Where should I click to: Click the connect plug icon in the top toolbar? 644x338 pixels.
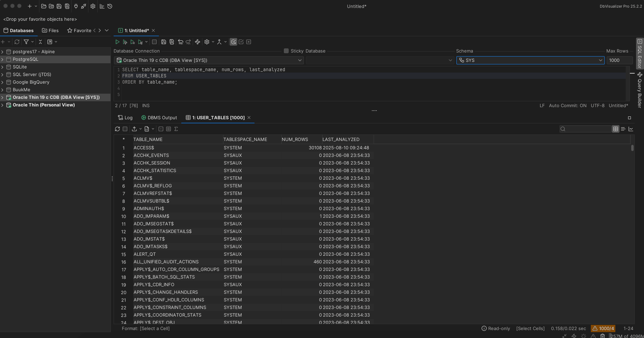point(76,6)
